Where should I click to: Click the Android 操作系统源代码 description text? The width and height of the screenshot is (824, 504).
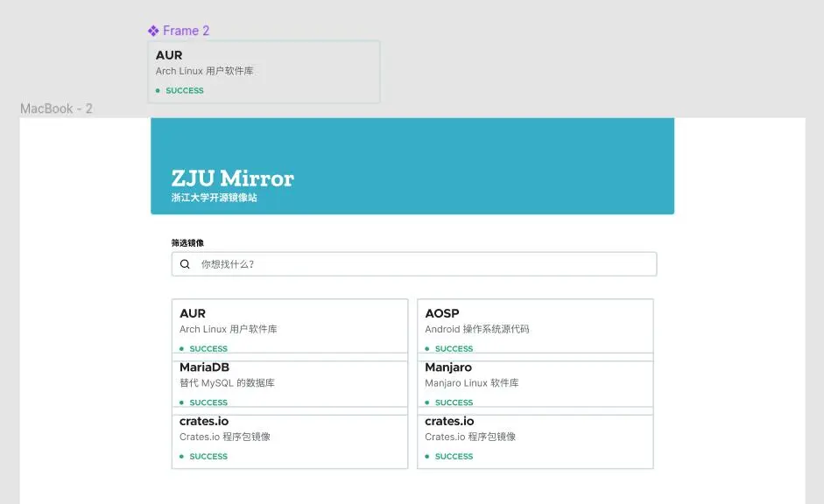(477, 330)
